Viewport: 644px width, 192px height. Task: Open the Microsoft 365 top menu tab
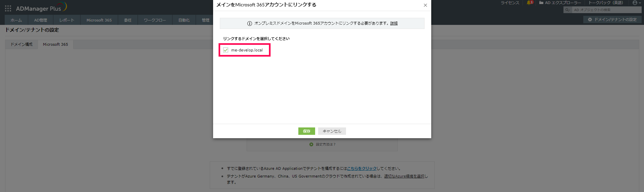(x=99, y=20)
